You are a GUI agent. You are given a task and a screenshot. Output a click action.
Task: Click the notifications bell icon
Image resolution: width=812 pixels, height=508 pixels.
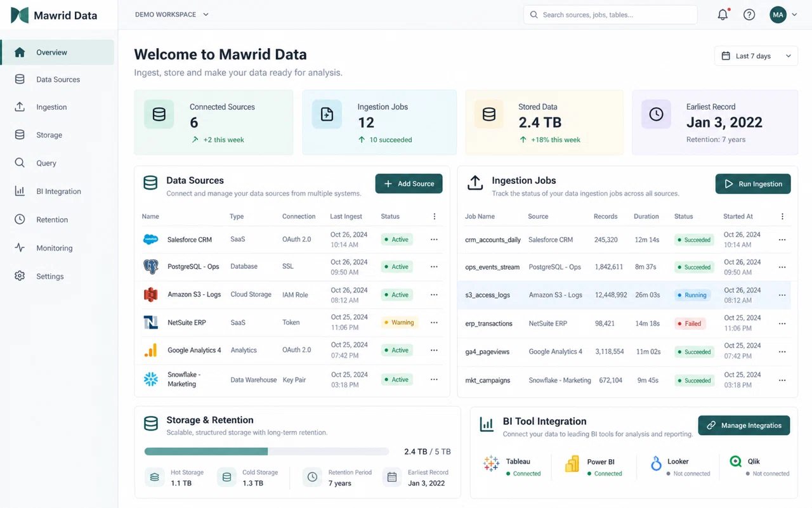tap(723, 15)
